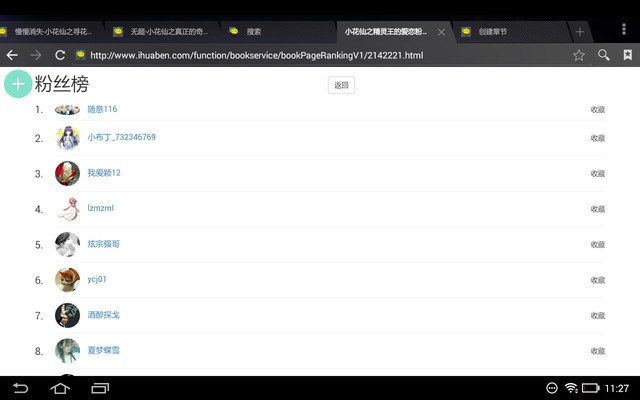Click the browser back arrow
The height and width of the screenshot is (400, 640).
pyautogui.click(x=12, y=55)
